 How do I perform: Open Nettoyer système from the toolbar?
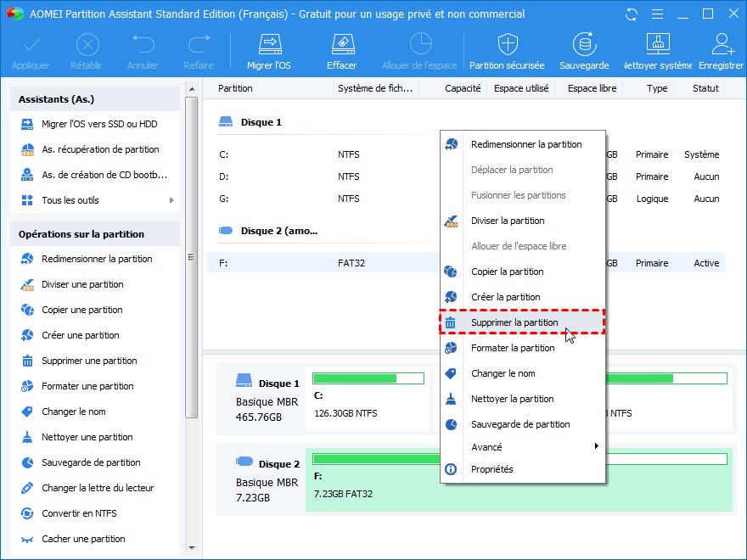(x=657, y=51)
